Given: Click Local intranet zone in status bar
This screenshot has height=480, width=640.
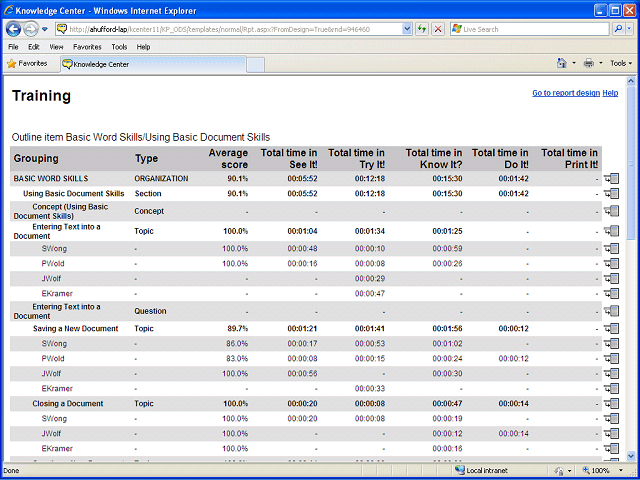Looking at the screenshot, I should click(481, 471).
